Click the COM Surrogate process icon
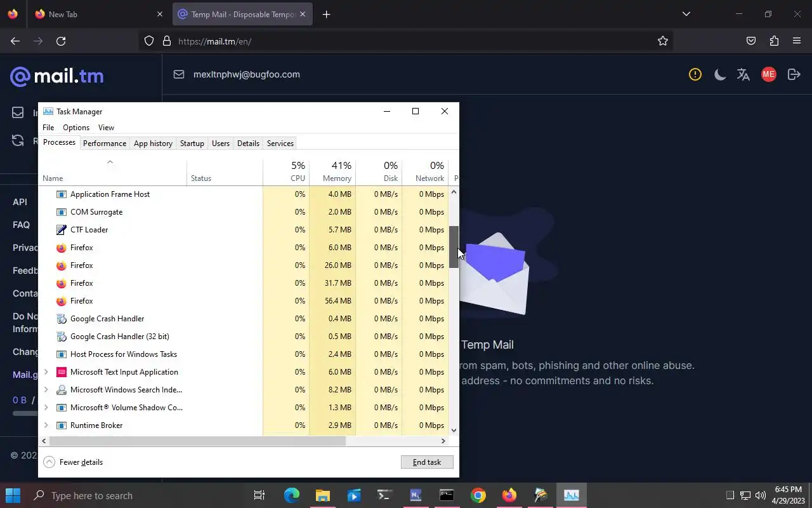 pos(62,212)
